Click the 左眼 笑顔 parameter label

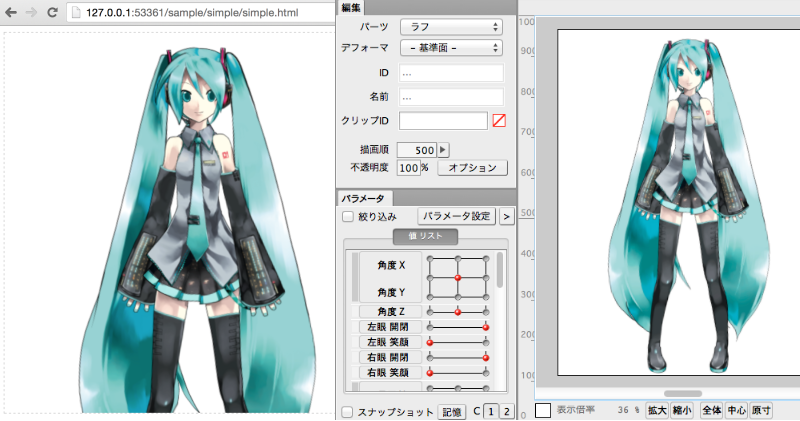391,342
